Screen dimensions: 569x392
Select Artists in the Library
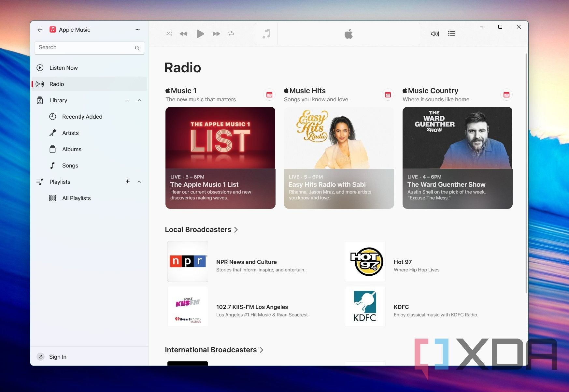70,133
